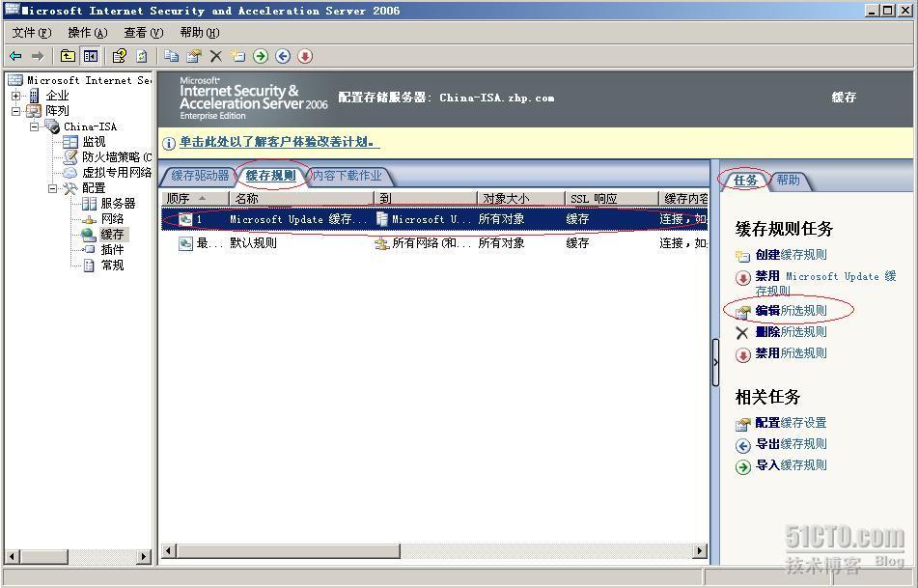Click the up-one-level folder toolbar icon
The image size is (918, 588).
[x=68, y=56]
